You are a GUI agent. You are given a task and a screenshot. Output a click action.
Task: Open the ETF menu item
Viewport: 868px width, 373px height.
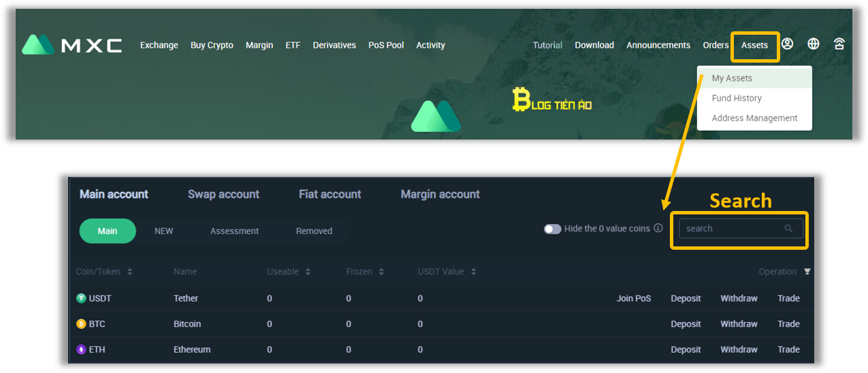(x=293, y=45)
